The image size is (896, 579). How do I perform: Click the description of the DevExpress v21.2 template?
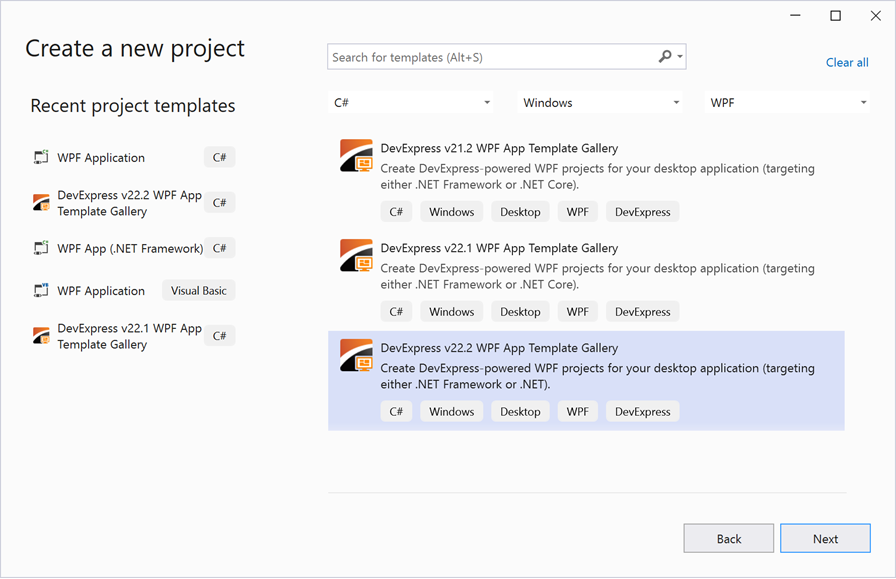pyautogui.click(x=598, y=177)
